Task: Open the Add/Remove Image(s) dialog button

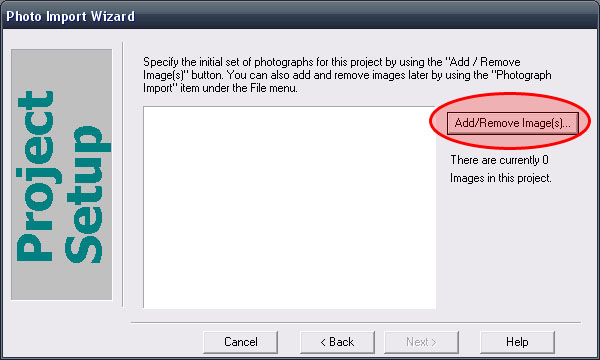Action: pos(512,123)
